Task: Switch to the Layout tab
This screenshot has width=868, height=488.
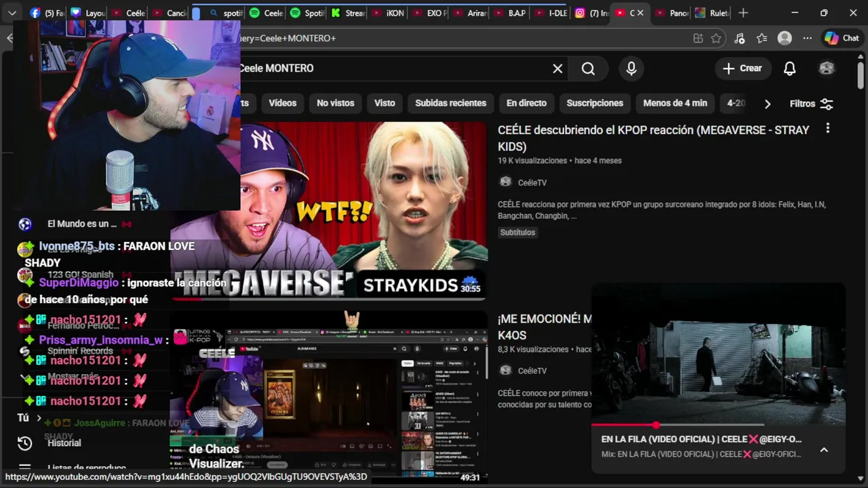Action: pos(87,13)
